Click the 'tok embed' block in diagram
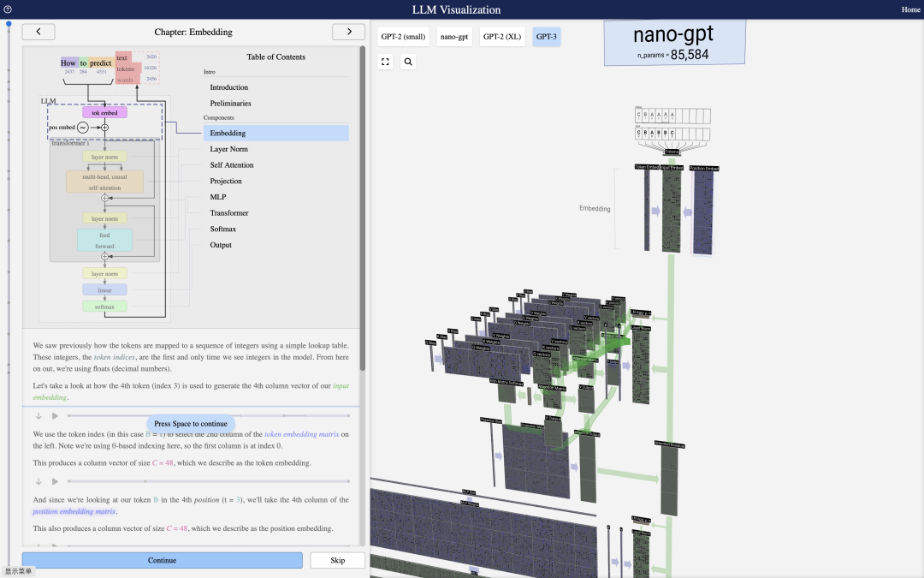The image size is (924, 578). pyautogui.click(x=104, y=113)
